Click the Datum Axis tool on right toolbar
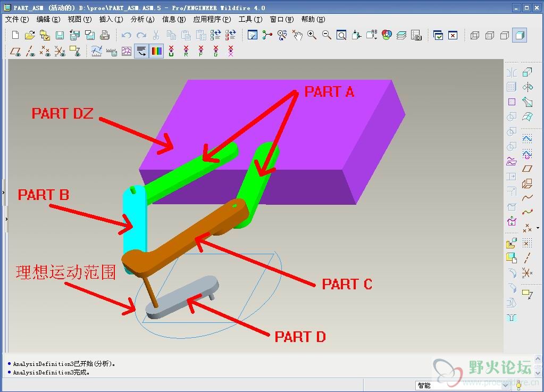 pos(528,258)
